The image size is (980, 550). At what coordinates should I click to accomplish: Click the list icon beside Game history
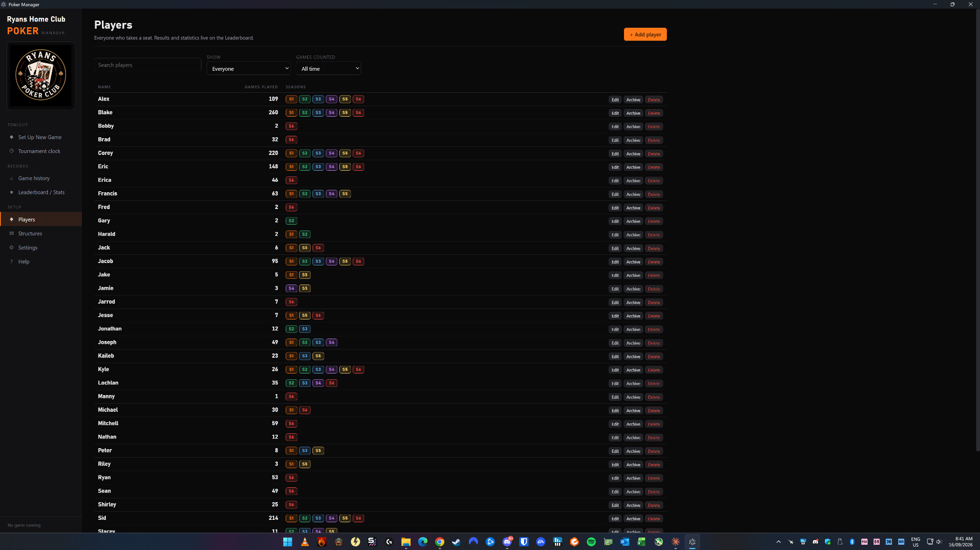pyautogui.click(x=11, y=178)
